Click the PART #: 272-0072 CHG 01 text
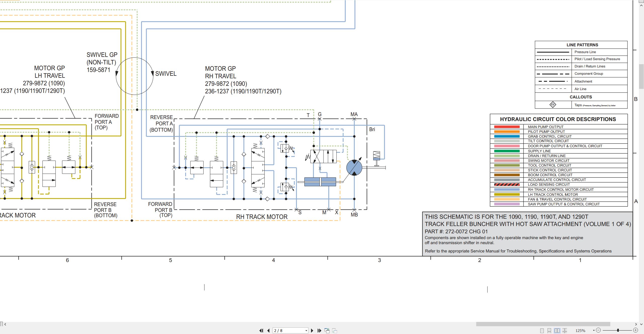The image size is (644, 334). 456,231
